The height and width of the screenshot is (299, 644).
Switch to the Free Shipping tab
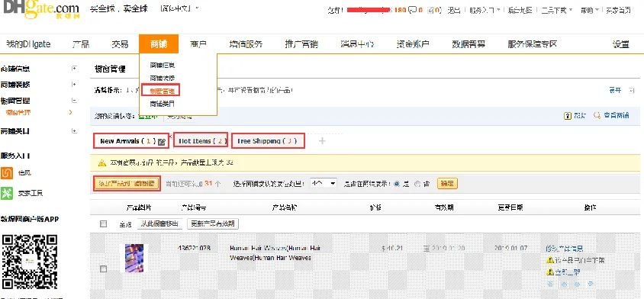coord(269,141)
